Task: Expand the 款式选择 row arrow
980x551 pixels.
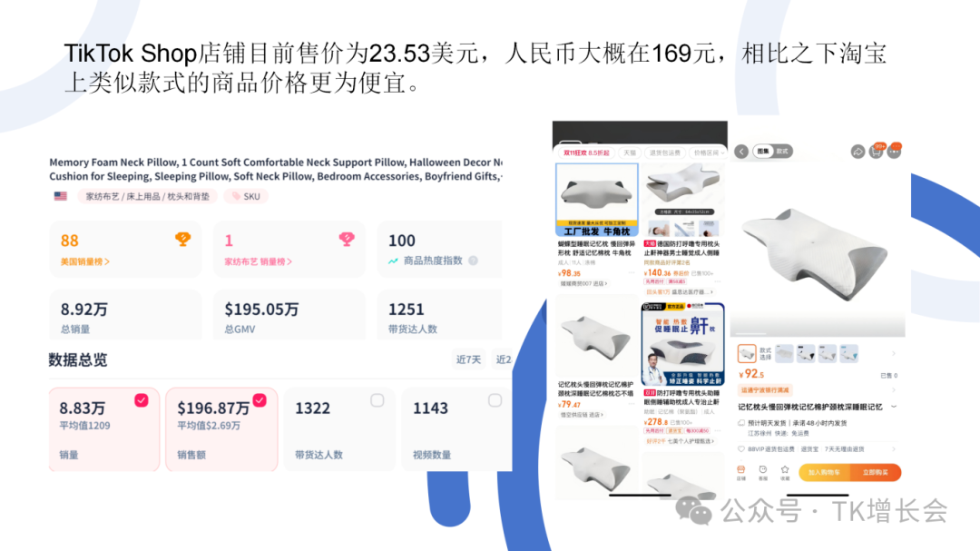Action: (894, 354)
